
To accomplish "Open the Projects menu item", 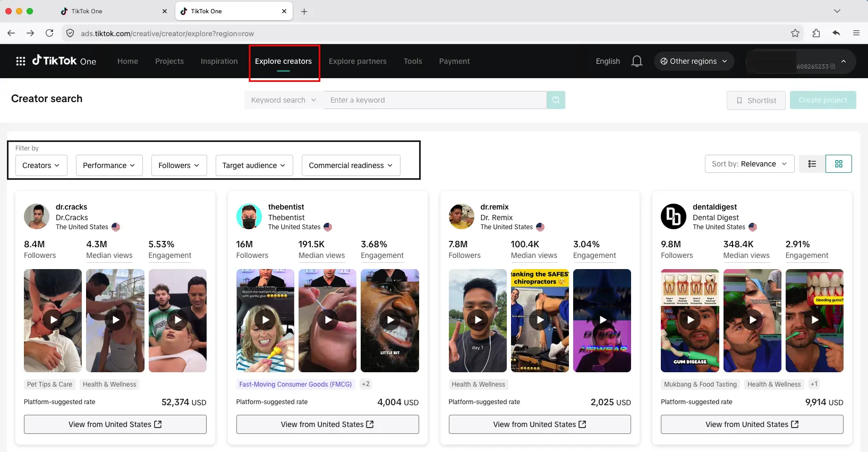I will (169, 61).
